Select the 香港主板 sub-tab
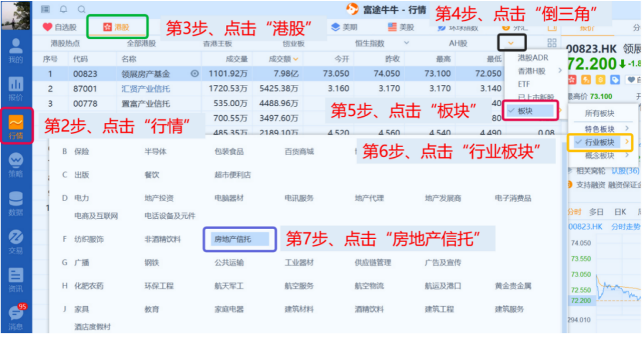The image size is (644, 337). 217,43
